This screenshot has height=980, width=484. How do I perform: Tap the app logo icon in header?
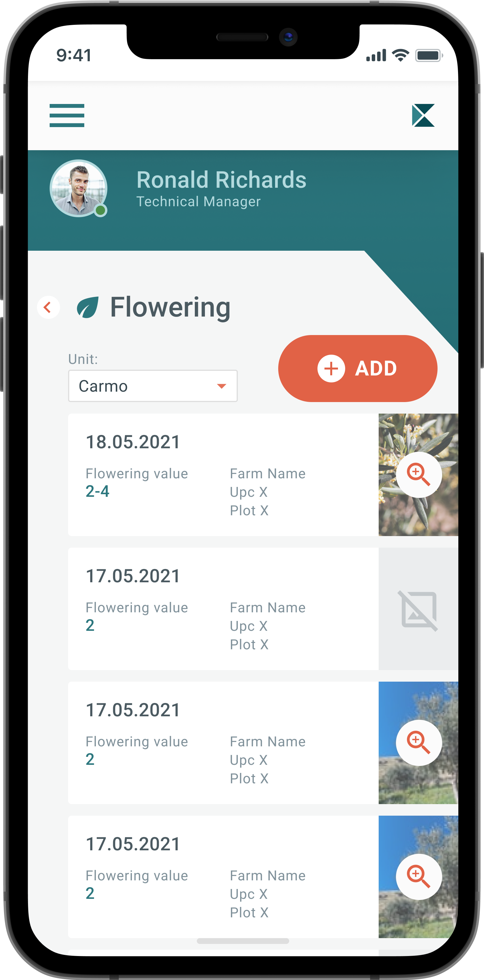[x=423, y=115]
